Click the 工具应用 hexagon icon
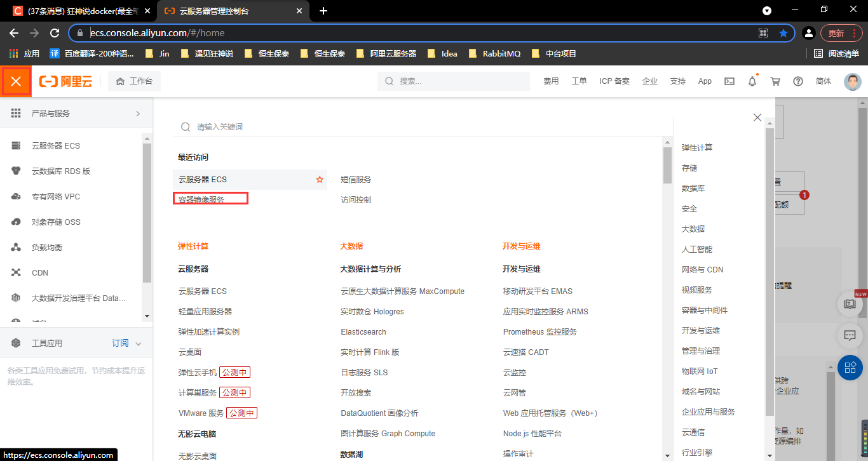 coord(16,343)
